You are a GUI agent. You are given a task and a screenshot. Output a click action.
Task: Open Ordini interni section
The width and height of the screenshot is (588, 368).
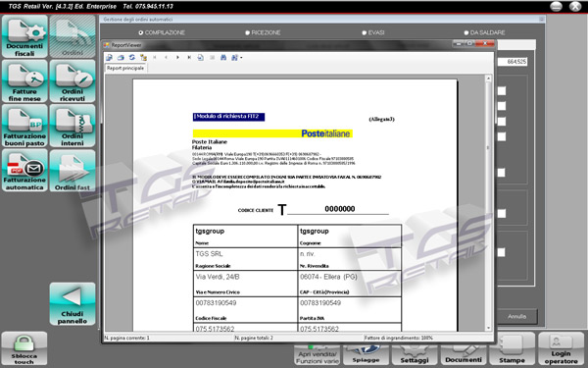click(73, 126)
